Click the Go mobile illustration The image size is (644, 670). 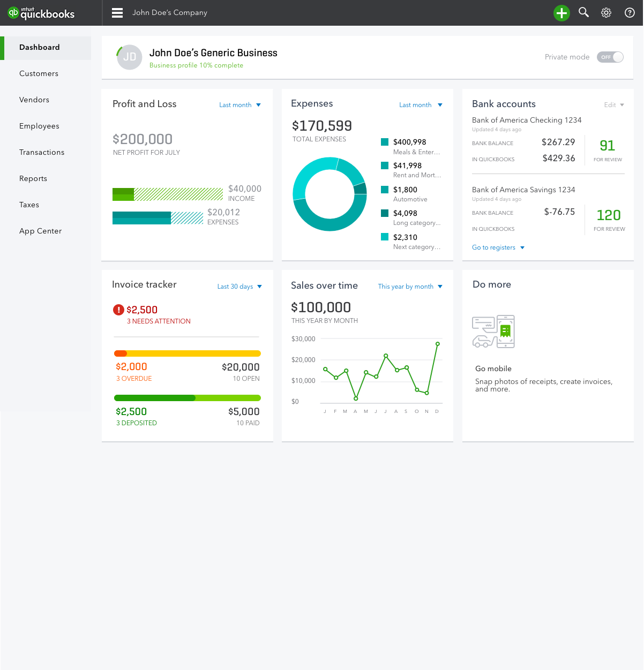tap(493, 332)
